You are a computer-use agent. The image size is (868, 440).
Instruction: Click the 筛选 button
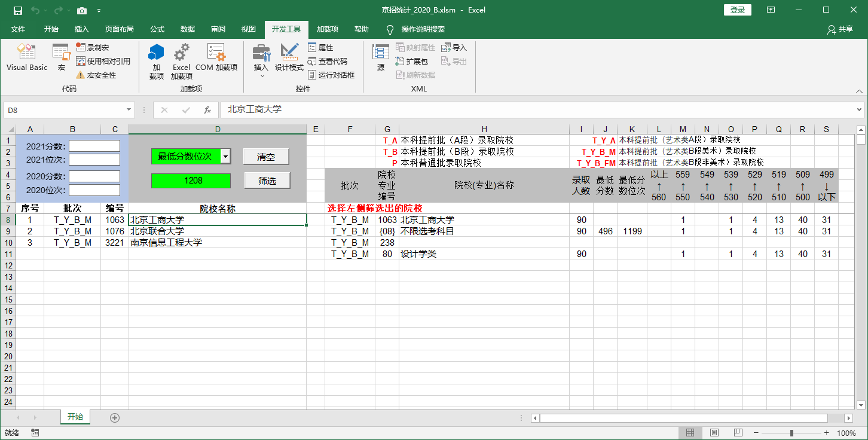(x=267, y=181)
